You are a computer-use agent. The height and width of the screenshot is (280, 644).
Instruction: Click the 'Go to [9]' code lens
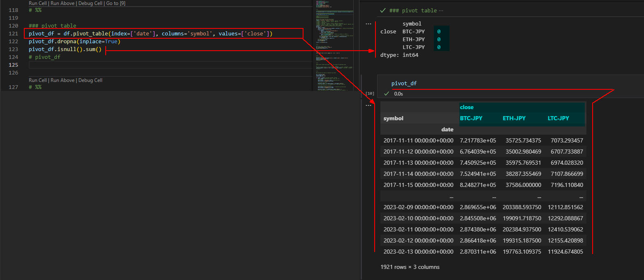tap(116, 3)
